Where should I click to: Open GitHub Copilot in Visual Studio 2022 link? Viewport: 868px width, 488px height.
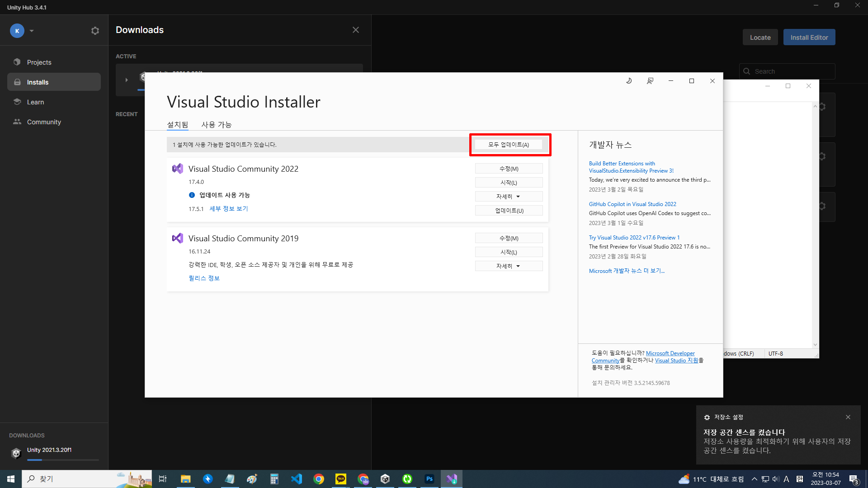632,204
